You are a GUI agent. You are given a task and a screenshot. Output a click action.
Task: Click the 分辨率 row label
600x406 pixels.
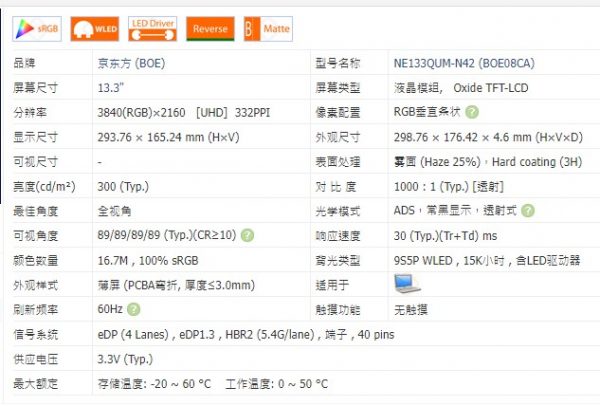pos(30,113)
